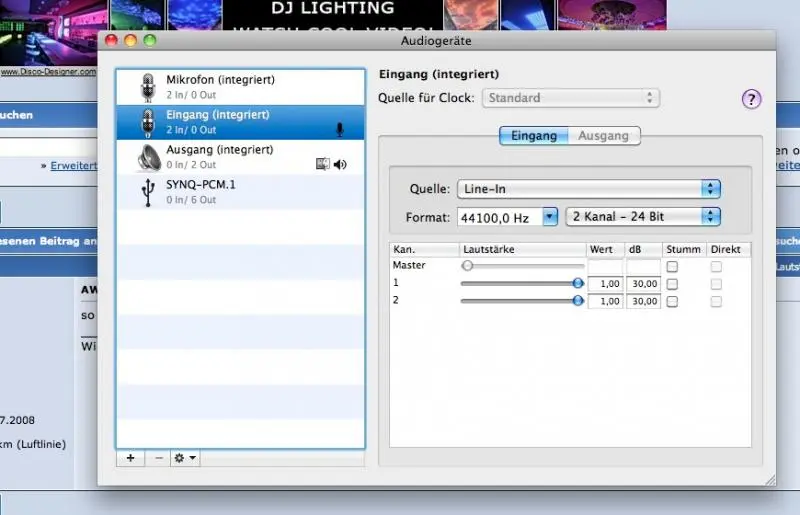Image resolution: width=800 pixels, height=515 pixels.
Task: Click channel 1 Lautstärke volume slider
Action: point(521,284)
